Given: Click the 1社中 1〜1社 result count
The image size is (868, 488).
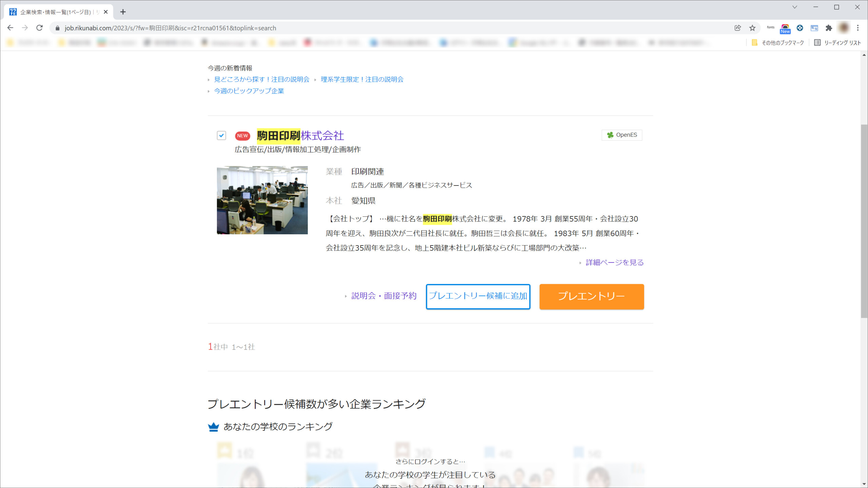Looking at the screenshot, I should point(231,347).
